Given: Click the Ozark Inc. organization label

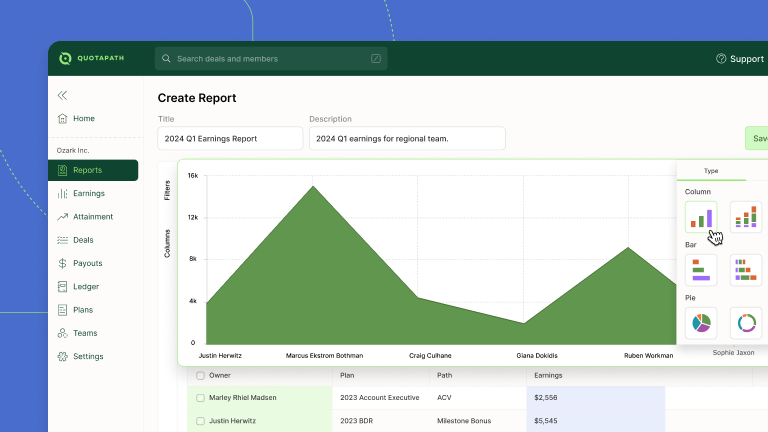Looking at the screenshot, I should pos(73,150).
